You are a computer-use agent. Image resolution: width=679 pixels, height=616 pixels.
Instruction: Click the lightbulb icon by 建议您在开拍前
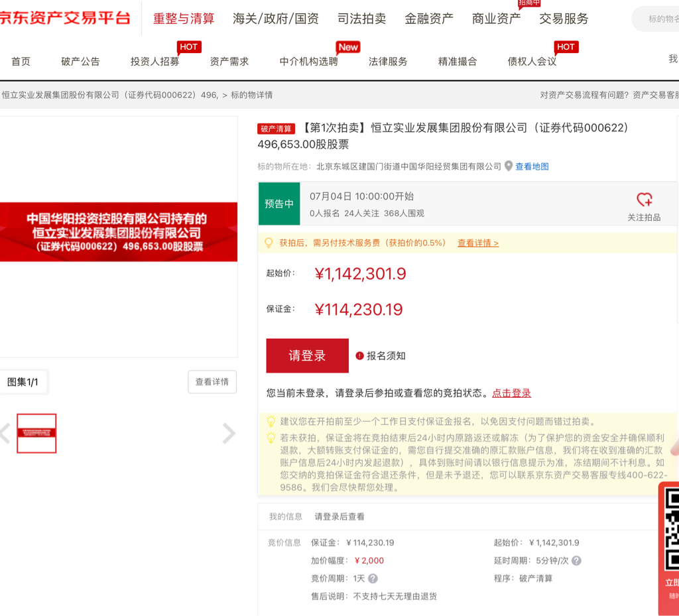271,421
